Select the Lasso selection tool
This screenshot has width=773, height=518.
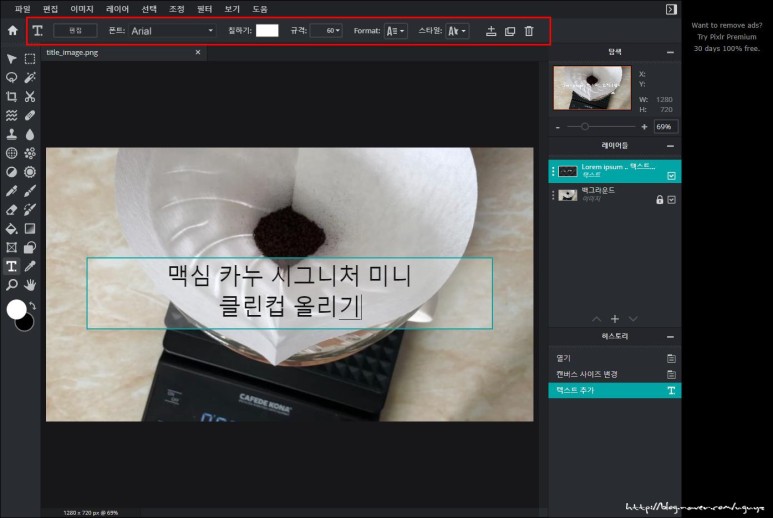[11, 77]
